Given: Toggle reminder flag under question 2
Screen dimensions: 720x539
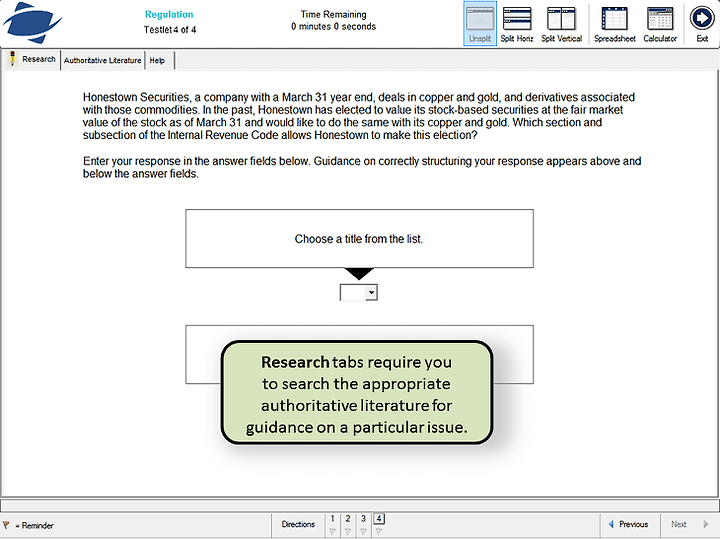Looking at the screenshot, I should click(x=348, y=532).
